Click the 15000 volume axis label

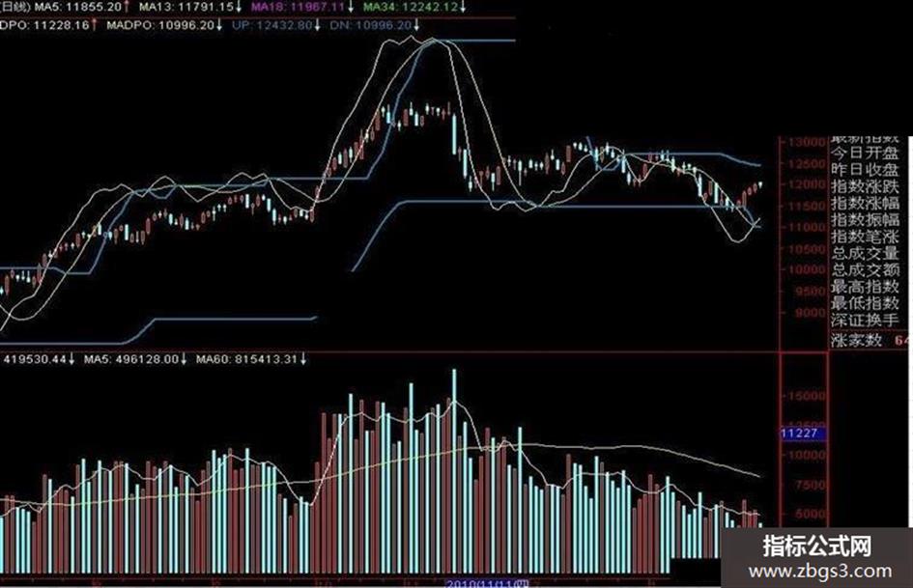click(807, 397)
